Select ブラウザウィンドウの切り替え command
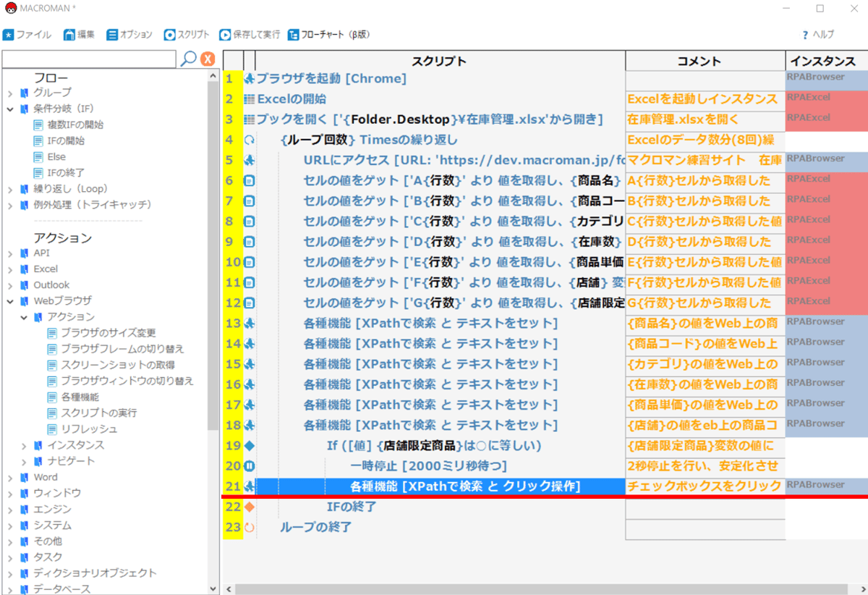Screen dimensions: 868x595 click(120, 381)
